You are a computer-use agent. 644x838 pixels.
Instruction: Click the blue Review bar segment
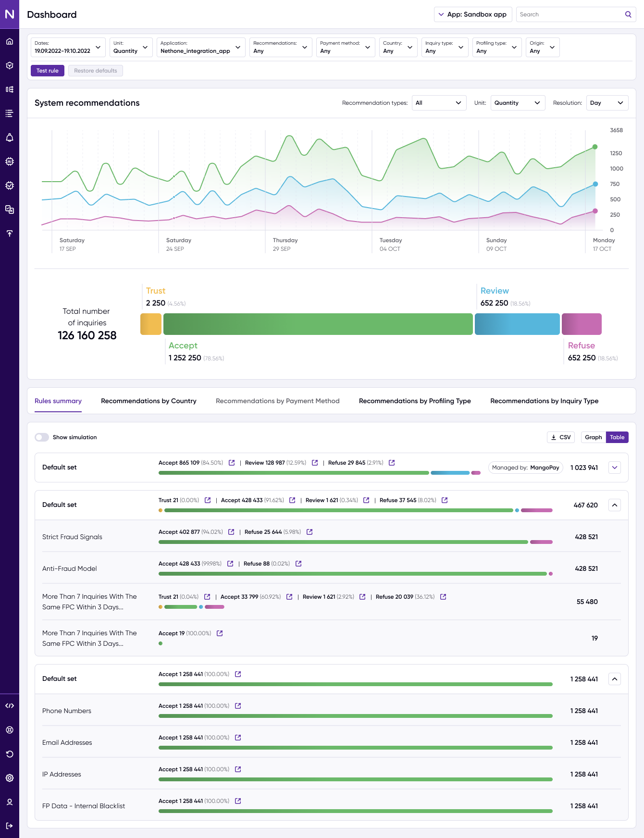coord(517,324)
